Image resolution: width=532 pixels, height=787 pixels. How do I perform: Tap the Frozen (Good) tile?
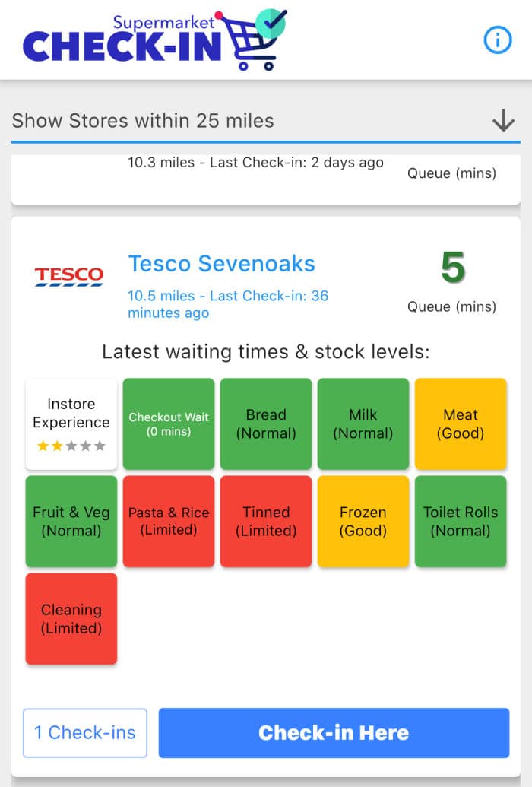tap(363, 522)
